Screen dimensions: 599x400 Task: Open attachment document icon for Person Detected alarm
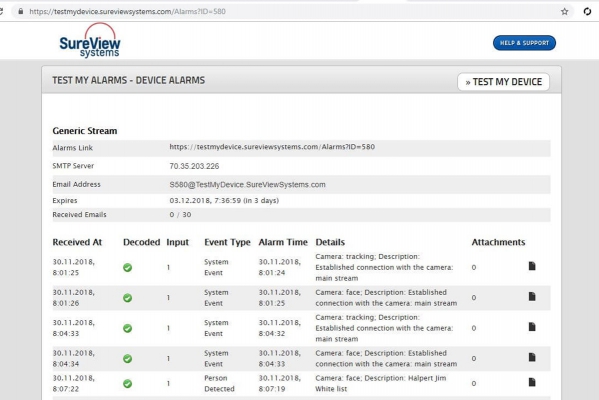532,382
